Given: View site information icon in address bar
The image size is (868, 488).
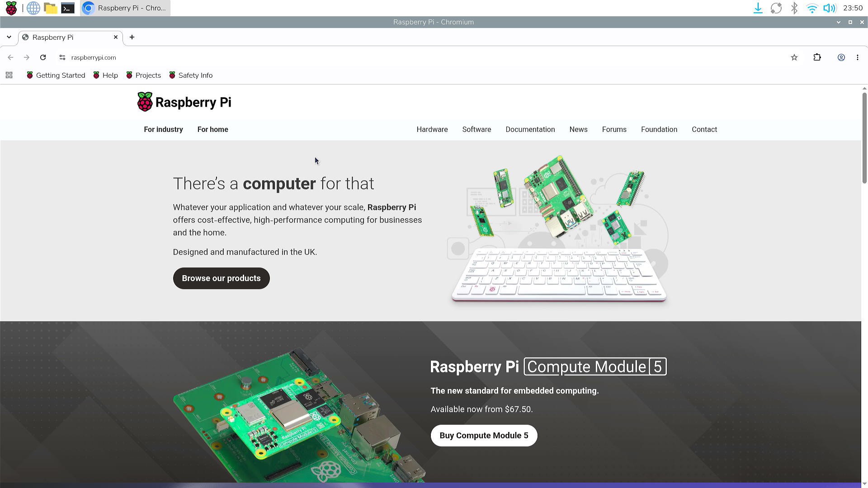Looking at the screenshot, I should [62, 57].
